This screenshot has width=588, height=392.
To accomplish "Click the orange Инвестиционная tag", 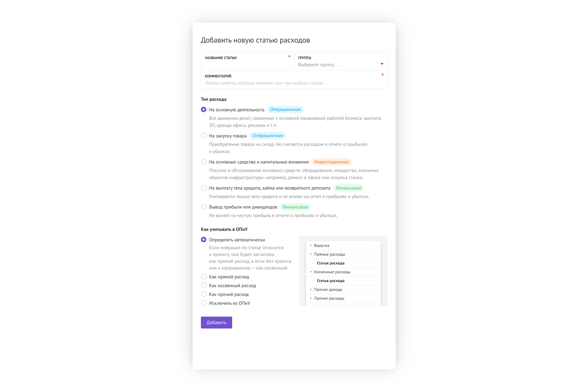I will (331, 162).
